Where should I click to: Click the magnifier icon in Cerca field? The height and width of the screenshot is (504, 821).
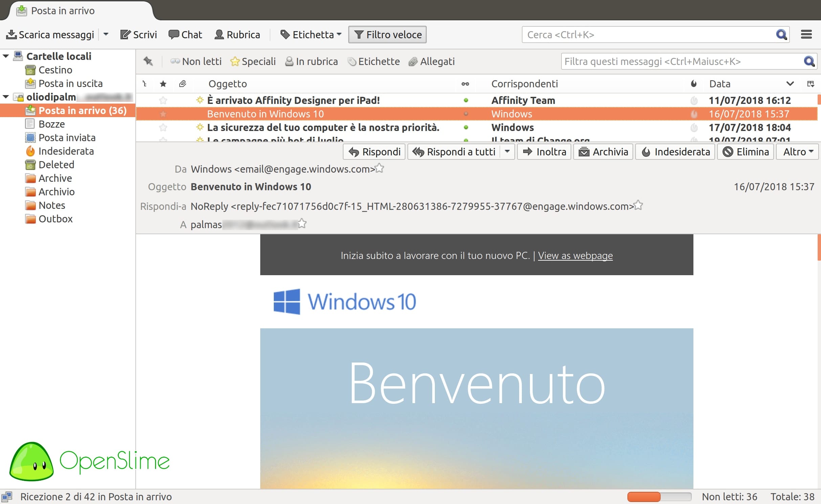pos(781,35)
